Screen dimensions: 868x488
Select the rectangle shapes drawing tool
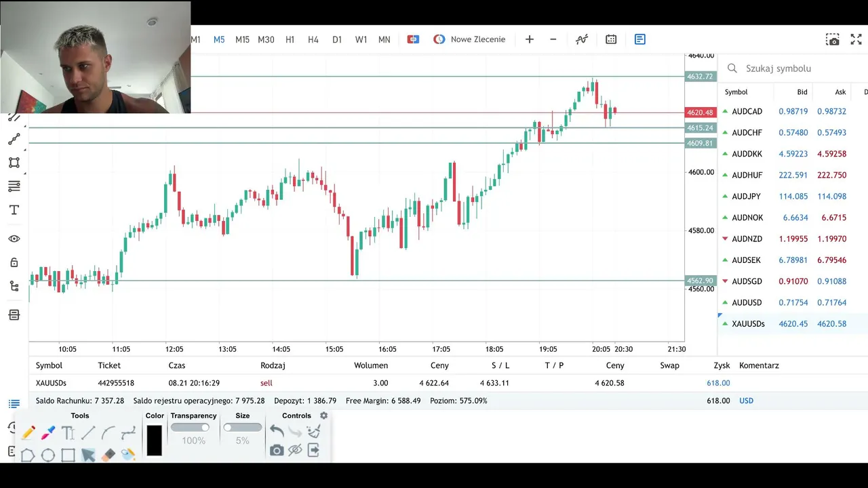[14, 163]
